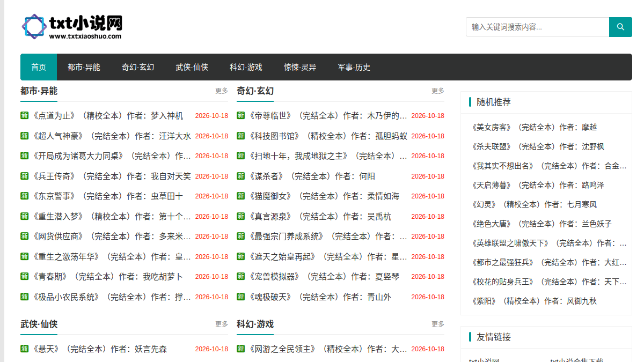This screenshot has width=644, height=362.
Task: Click the 武侠·仙侠 section heading
Action: (39, 324)
